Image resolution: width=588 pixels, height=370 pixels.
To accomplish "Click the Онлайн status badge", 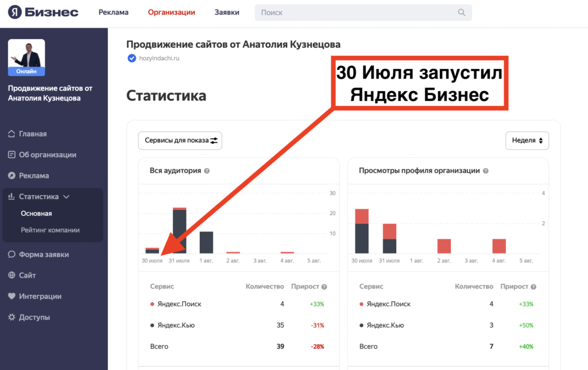I will tap(26, 71).
